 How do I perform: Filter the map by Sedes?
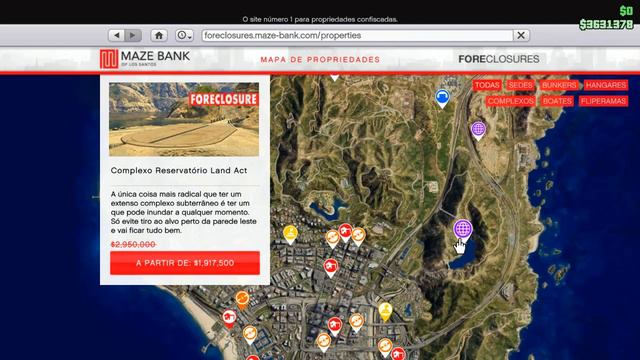point(520,85)
